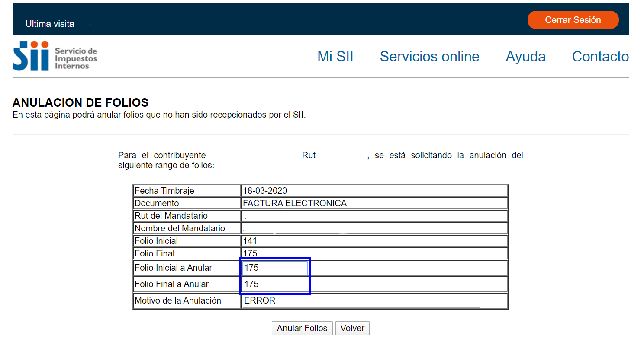Image resolution: width=644 pixels, height=358 pixels.
Task: Click the ANULACION DE FOLIOS page heading
Action: 80,102
